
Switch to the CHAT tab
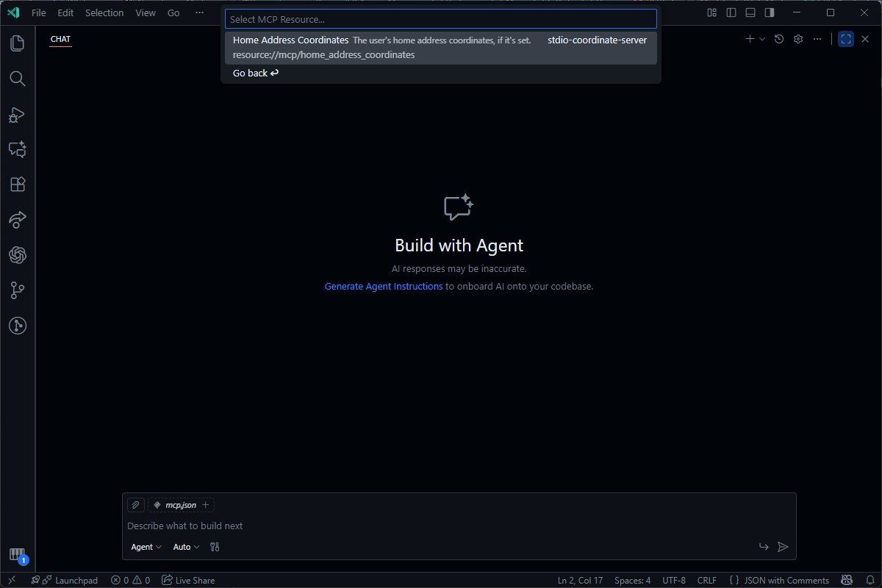click(x=60, y=39)
